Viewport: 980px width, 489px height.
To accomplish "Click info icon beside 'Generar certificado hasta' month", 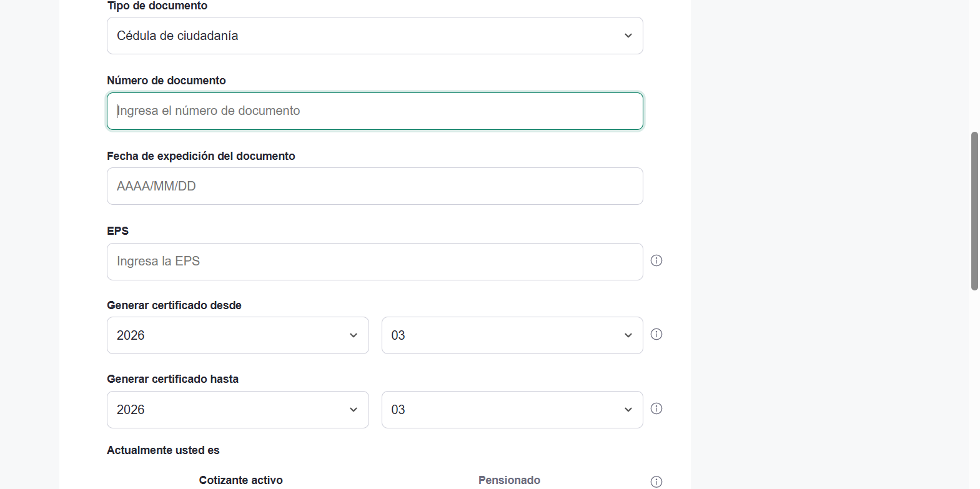I will point(656,408).
